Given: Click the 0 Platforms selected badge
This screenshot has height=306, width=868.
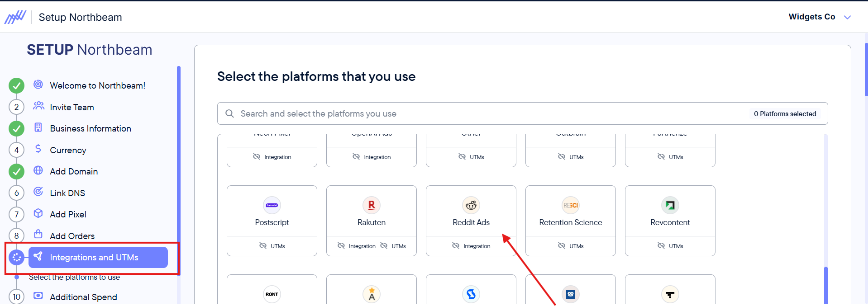Looking at the screenshot, I should [785, 114].
